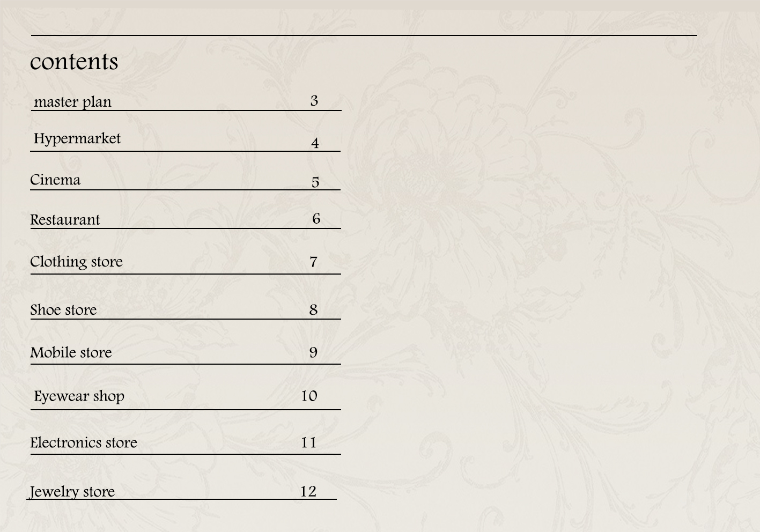
Task: Select the Restaurant contents entry
Action: click(x=65, y=220)
